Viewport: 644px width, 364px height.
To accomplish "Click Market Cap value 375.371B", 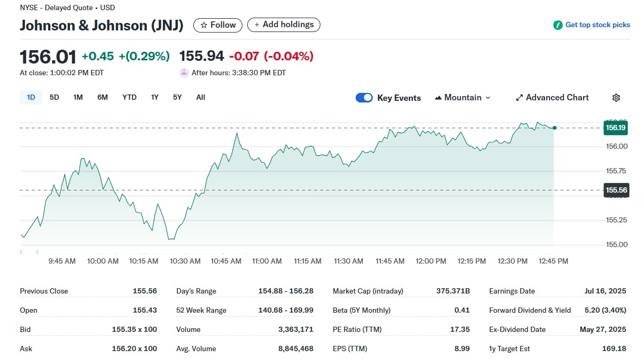I will (453, 291).
